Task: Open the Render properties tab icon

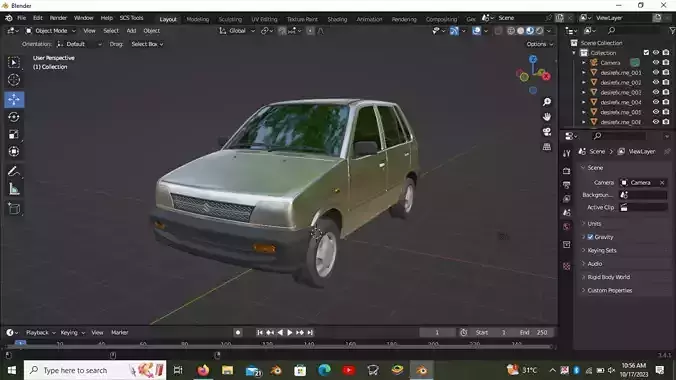Action: (566, 171)
